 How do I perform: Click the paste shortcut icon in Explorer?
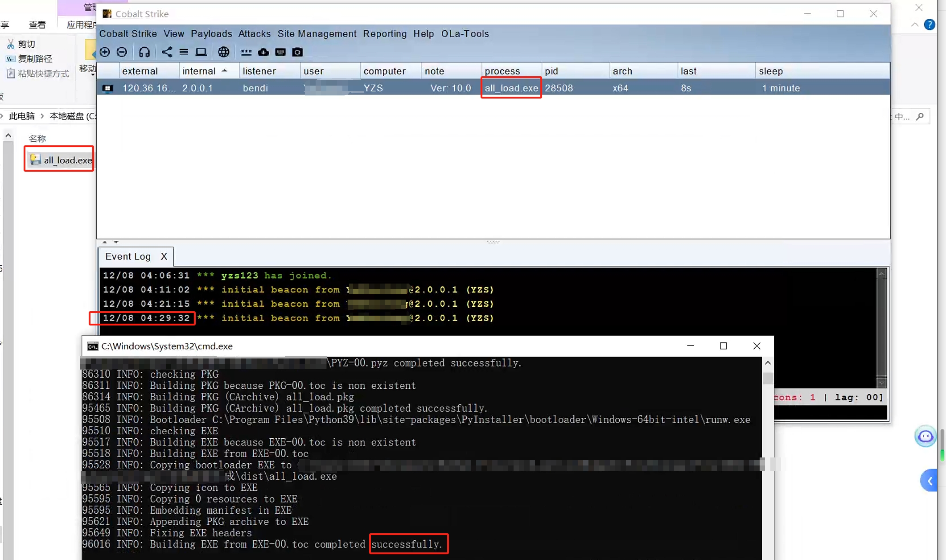11,74
